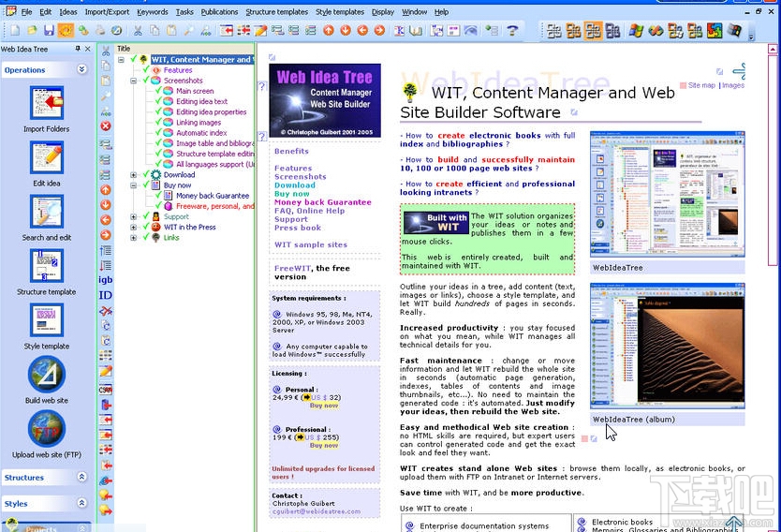Pin the Web Idea Tree panel
This screenshot has width=781, height=532.
coord(78,49)
